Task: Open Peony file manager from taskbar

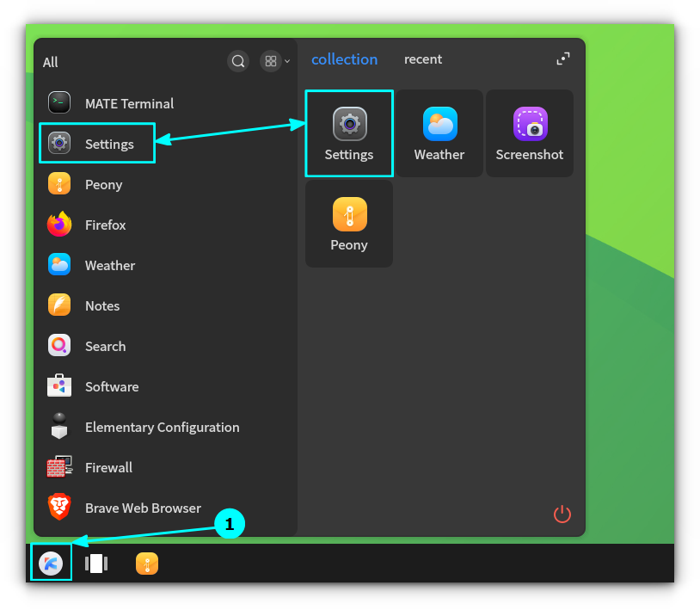Action: (x=147, y=564)
